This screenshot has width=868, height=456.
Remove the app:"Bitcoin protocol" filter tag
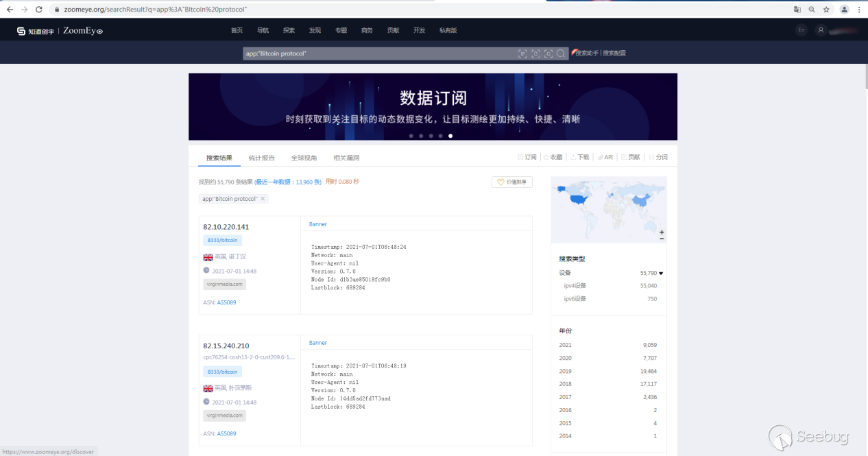click(x=263, y=199)
